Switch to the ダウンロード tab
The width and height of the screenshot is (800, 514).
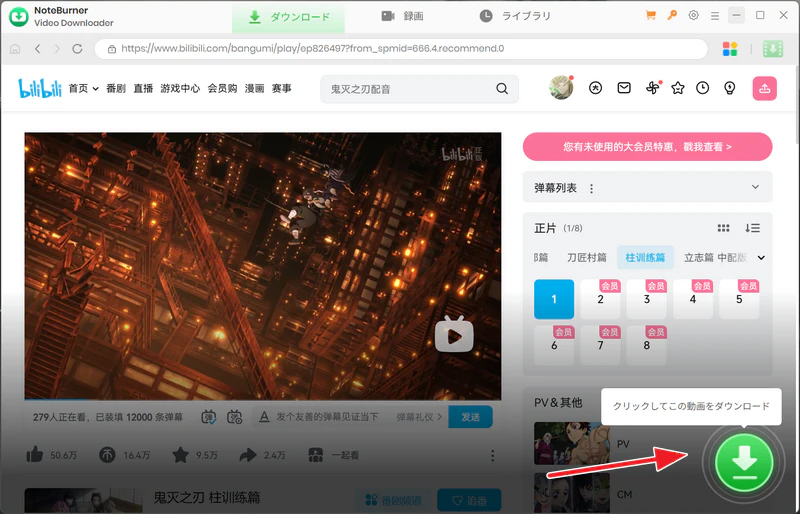click(288, 17)
